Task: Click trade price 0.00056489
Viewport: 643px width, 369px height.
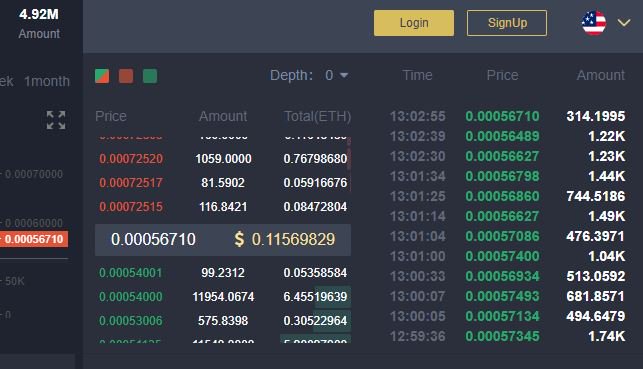Action: point(502,136)
